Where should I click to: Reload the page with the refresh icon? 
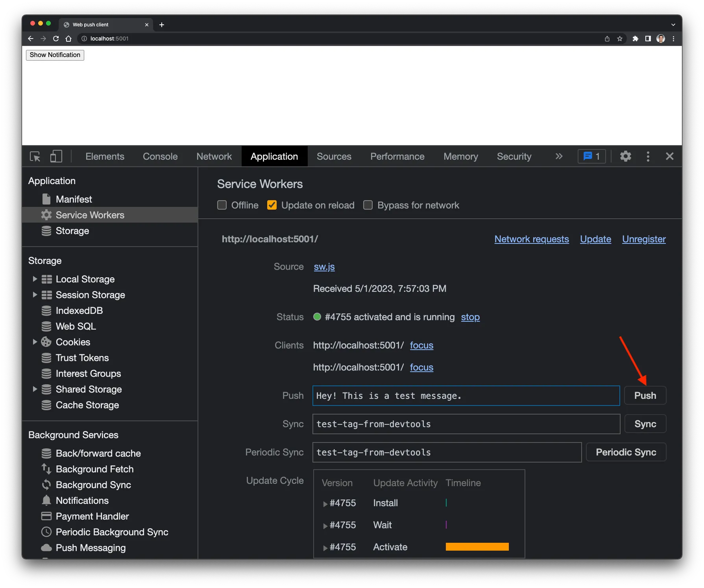pos(56,39)
